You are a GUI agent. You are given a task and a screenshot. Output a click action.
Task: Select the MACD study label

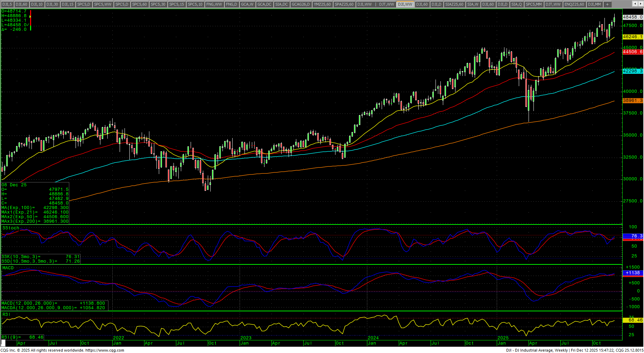pyautogui.click(x=8, y=268)
